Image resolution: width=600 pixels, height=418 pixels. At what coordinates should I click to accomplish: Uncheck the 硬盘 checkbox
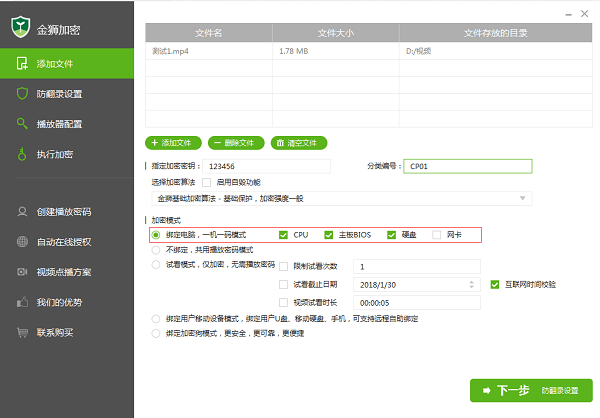(x=391, y=235)
